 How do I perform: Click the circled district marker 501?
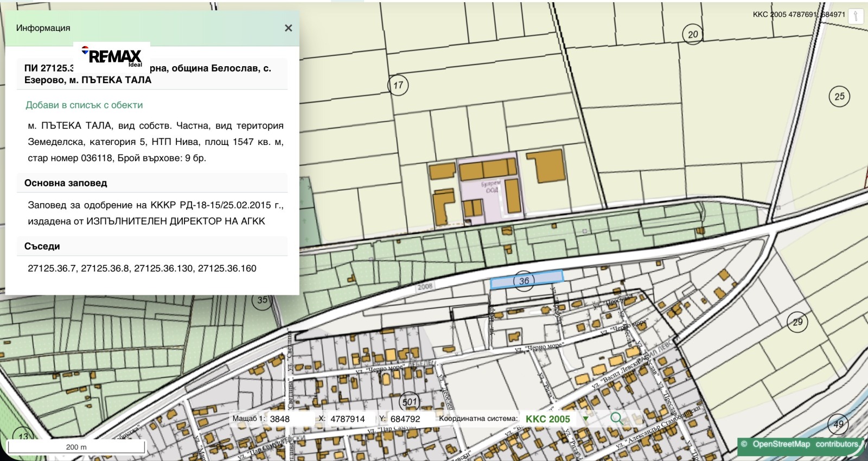pyautogui.click(x=410, y=402)
